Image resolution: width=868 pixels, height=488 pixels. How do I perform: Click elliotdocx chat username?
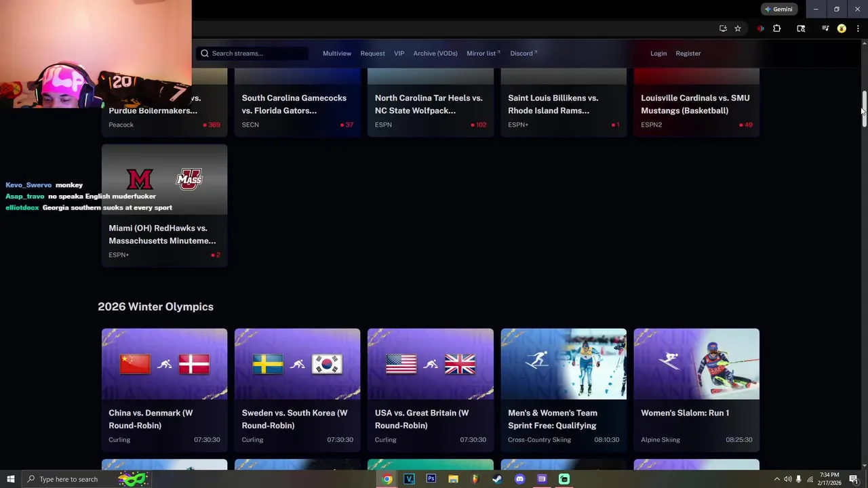(22, 208)
